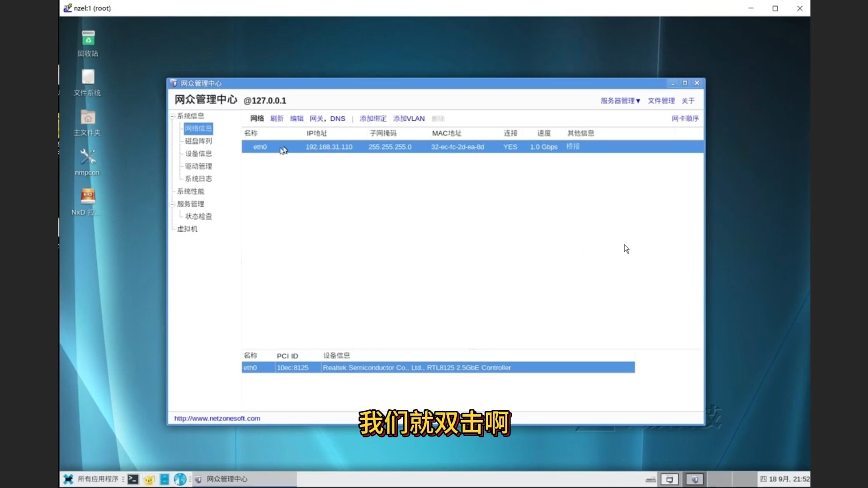868x488 pixels.
Task: Click the 添加VLAN link
Action: tap(409, 119)
